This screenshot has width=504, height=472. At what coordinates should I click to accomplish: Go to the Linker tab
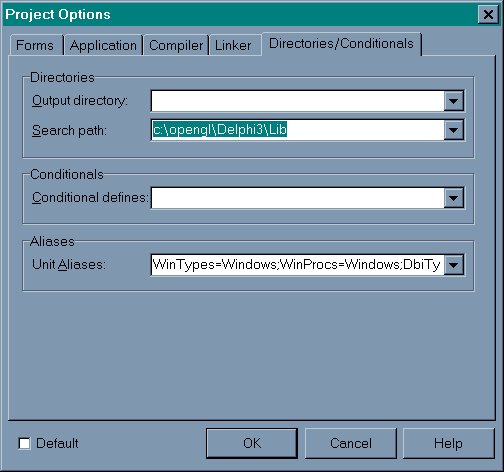coord(233,45)
